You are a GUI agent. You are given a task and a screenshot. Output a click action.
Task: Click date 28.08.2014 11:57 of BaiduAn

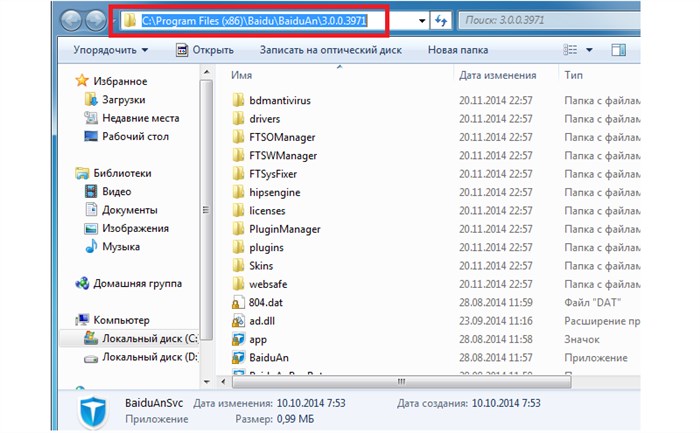point(496,358)
